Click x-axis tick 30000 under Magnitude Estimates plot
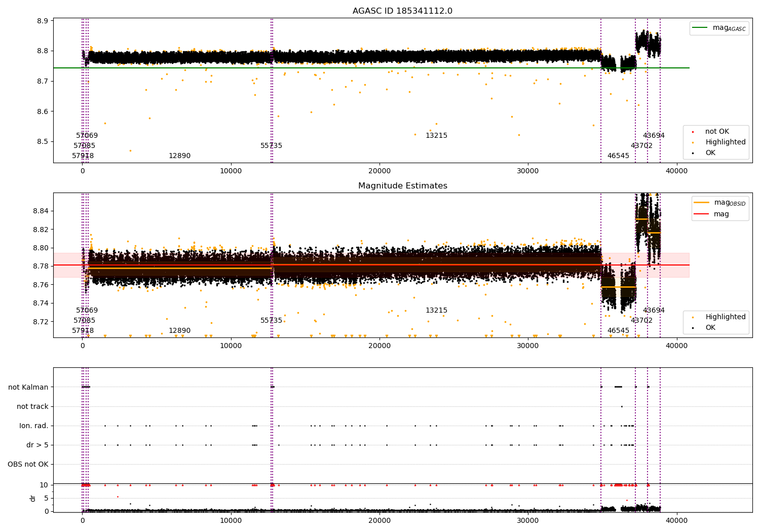760x532 pixels. [x=528, y=346]
